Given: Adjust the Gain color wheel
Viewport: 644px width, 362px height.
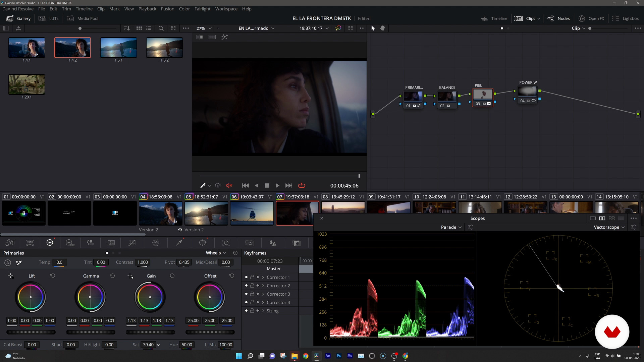Looking at the screenshot, I should (x=150, y=297).
